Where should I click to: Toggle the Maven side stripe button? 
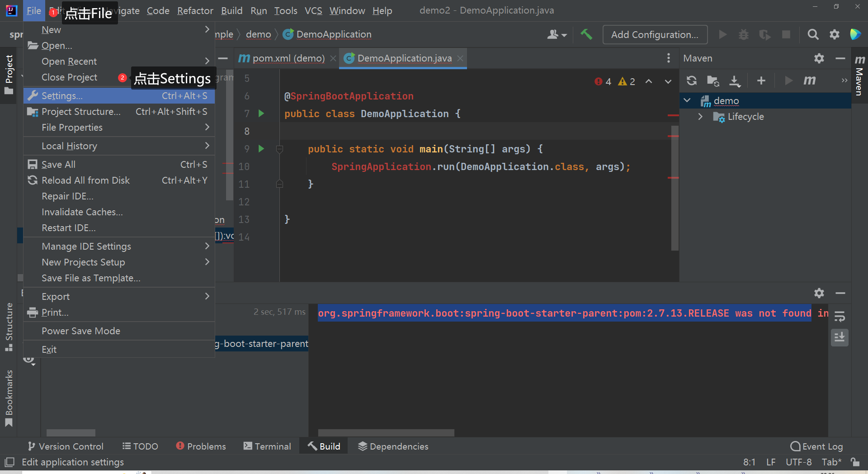click(x=859, y=76)
